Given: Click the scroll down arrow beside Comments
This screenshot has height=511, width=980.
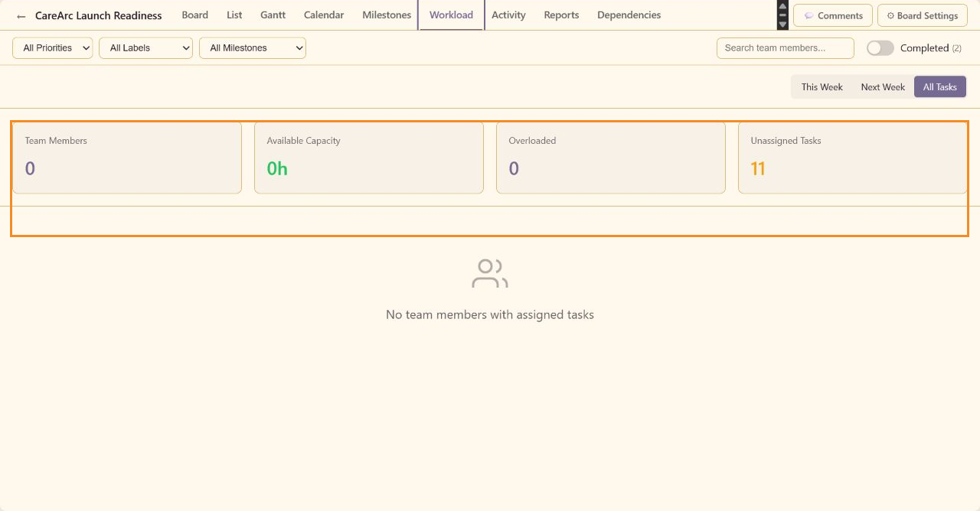Looking at the screenshot, I should (x=782, y=24).
